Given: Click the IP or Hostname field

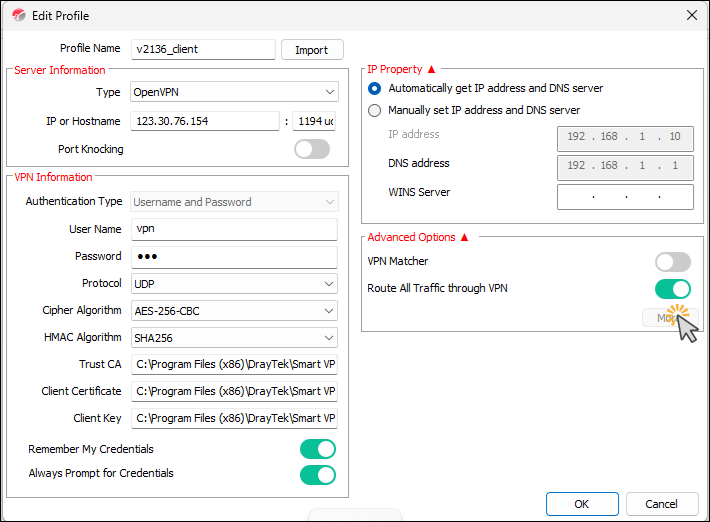Looking at the screenshot, I should [205, 121].
